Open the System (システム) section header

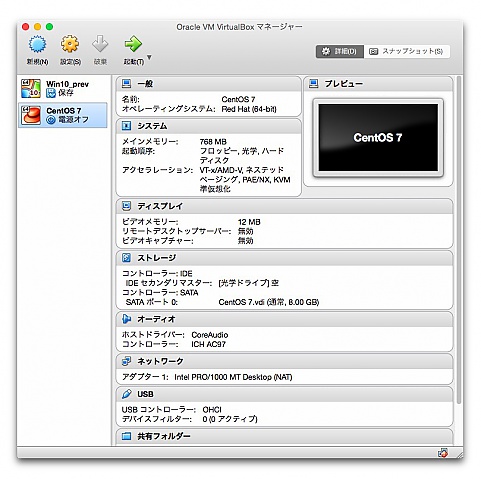(209, 126)
